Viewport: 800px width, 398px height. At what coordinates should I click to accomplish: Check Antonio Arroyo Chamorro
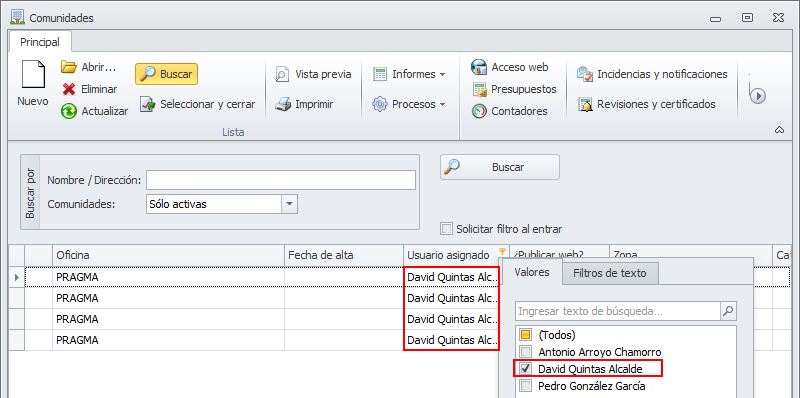[x=525, y=352]
